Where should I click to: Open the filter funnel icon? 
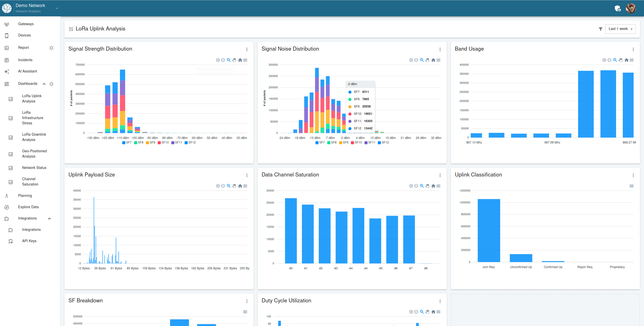pos(600,29)
